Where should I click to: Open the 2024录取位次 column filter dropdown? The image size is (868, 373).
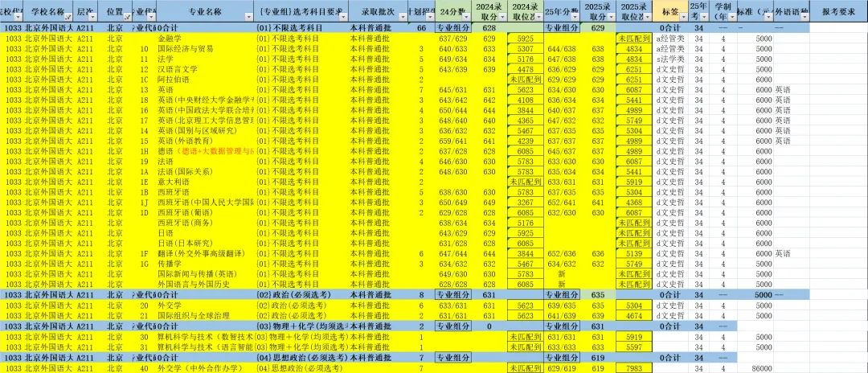[x=538, y=18]
